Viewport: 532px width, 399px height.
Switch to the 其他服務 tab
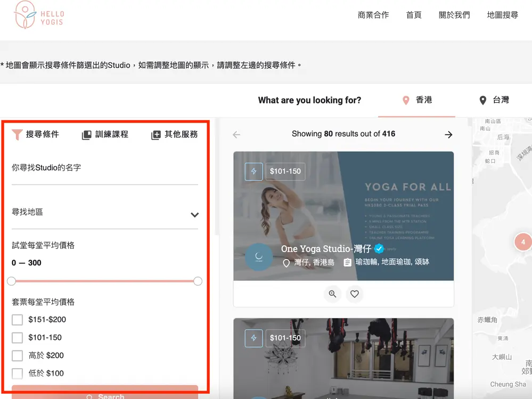tap(174, 134)
